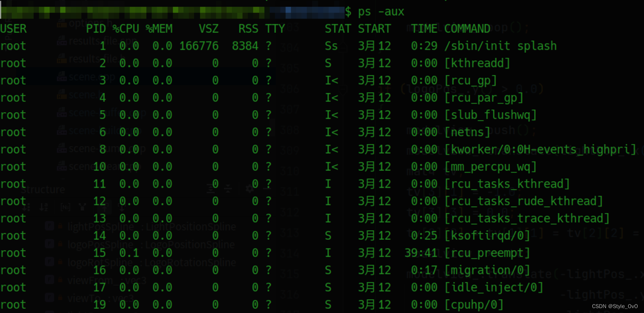Click PID 14 in the list
The height and width of the screenshot is (313, 644).
[99, 236]
